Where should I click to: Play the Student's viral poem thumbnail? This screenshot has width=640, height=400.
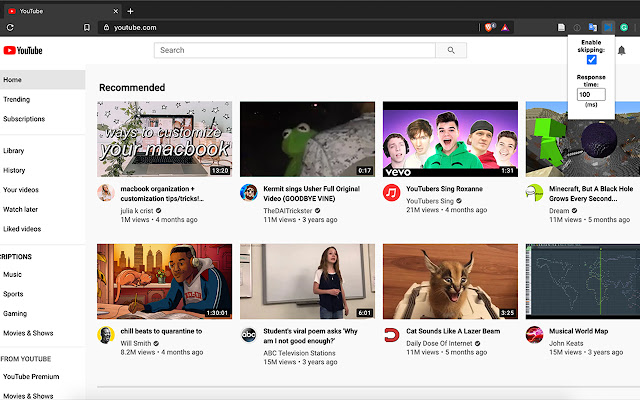[x=307, y=282]
